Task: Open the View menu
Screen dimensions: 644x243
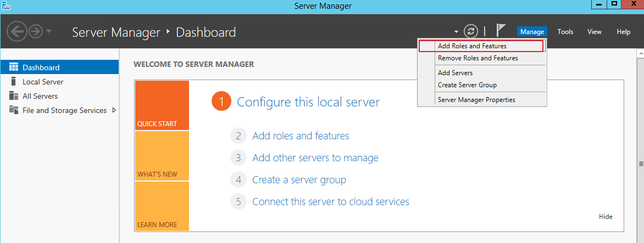Action: (x=595, y=32)
